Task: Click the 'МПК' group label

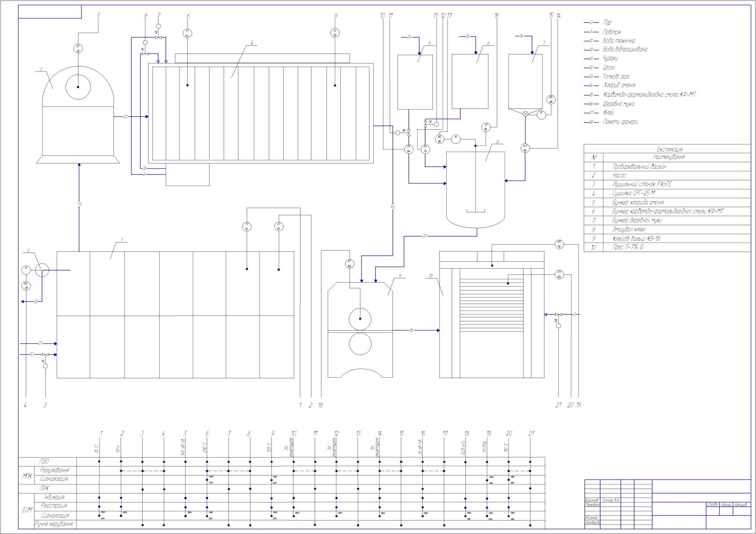Action: [27, 476]
